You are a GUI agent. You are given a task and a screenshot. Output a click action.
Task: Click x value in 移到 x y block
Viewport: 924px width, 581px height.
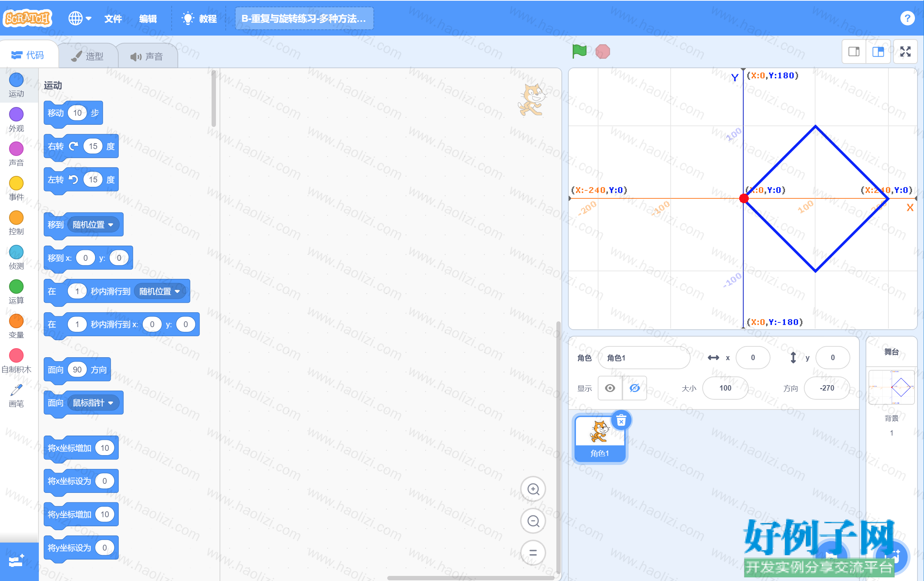(85, 258)
